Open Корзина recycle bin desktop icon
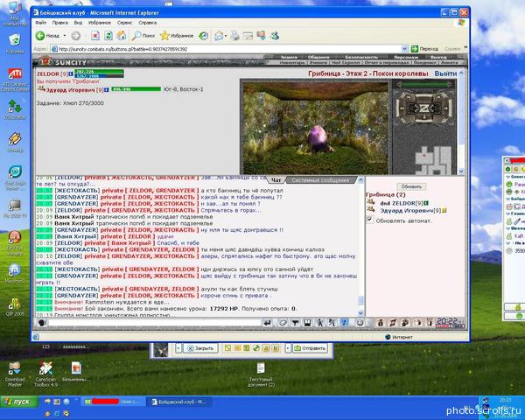This screenshot has width=525, height=420. click(x=14, y=44)
